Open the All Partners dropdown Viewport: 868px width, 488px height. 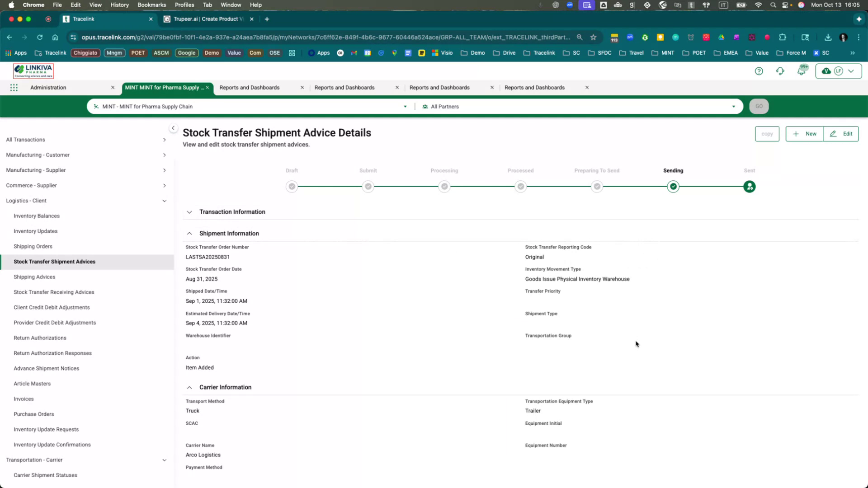[x=733, y=106]
